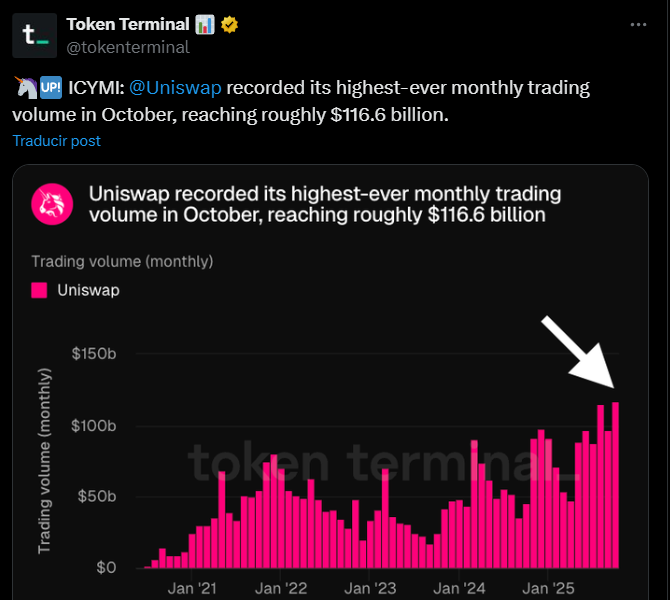Screen dimensions: 670x600
Task: Click the pink Uniswap legend swatch
Action: tap(40, 290)
